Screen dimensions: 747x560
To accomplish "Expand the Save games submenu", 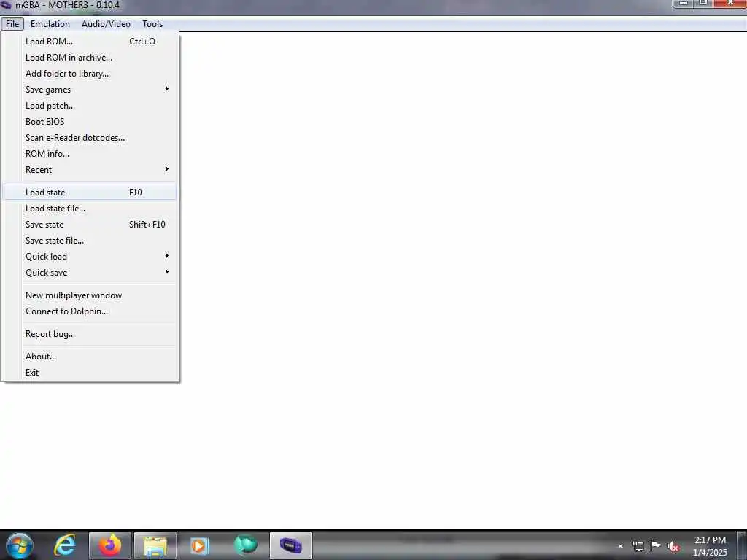I will pos(90,90).
